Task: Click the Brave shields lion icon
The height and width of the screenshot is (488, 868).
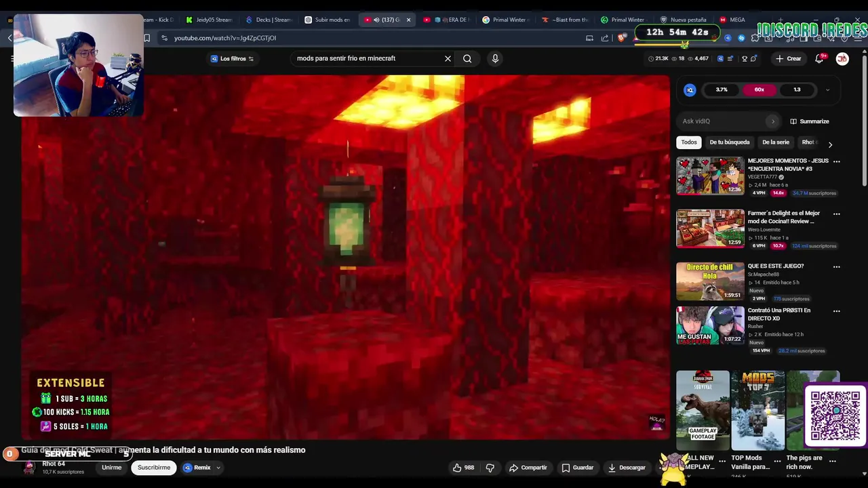Action: tap(621, 38)
